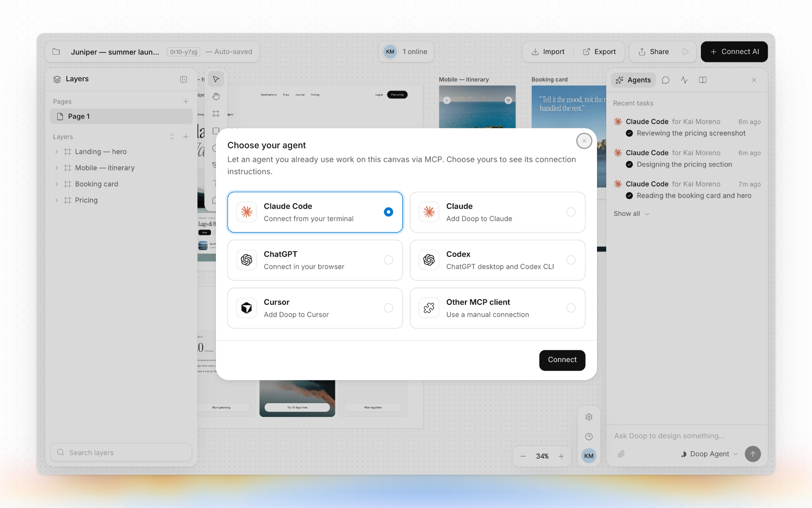Zoom in with plus button
This screenshot has width=812, height=508.
coord(561,456)
